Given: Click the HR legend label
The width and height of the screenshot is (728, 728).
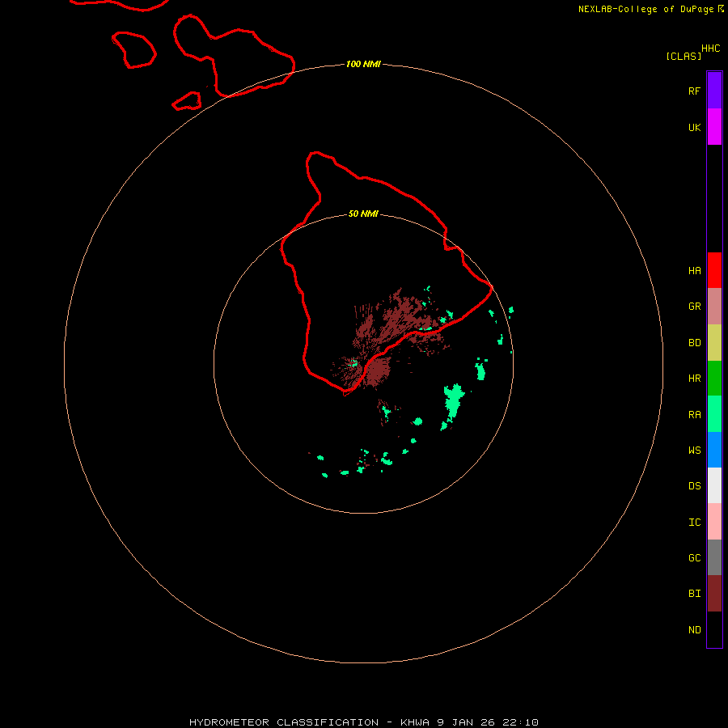Looking at the screenshot, I should [694, 379].
